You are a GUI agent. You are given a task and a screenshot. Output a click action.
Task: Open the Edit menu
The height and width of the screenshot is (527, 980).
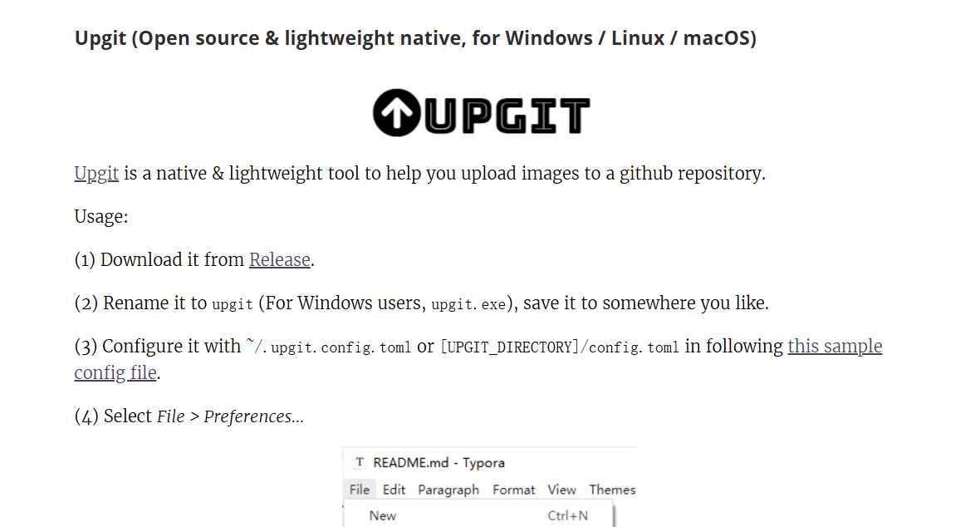pyautogui.click(x=394, y=490)
